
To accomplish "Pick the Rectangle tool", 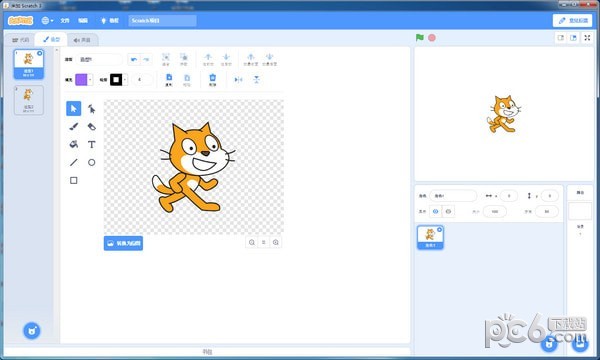I will pyautogui.click(x=73, y=181).
